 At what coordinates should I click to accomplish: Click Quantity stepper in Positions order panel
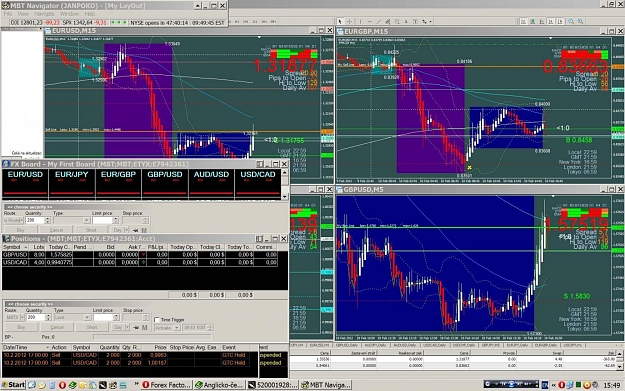coord(48,317)
